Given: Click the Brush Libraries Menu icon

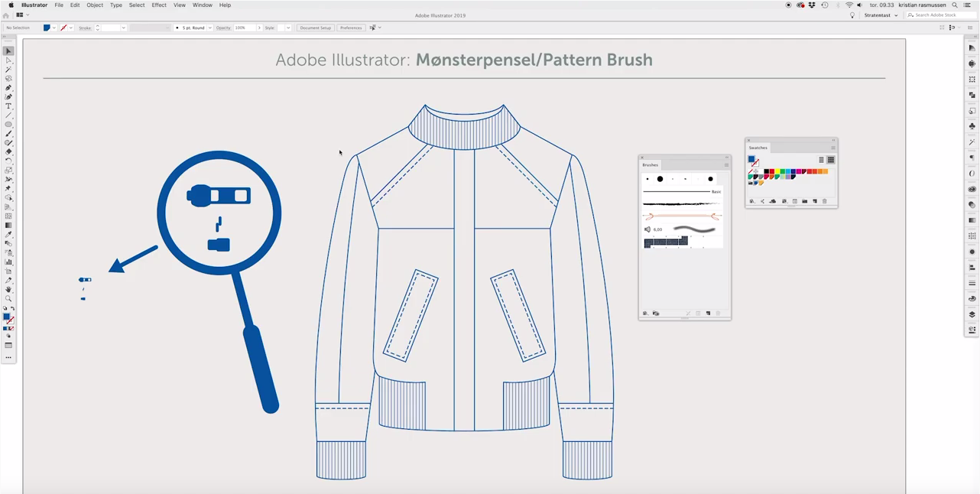Looking at the screenshot, I should coord(646,314).
